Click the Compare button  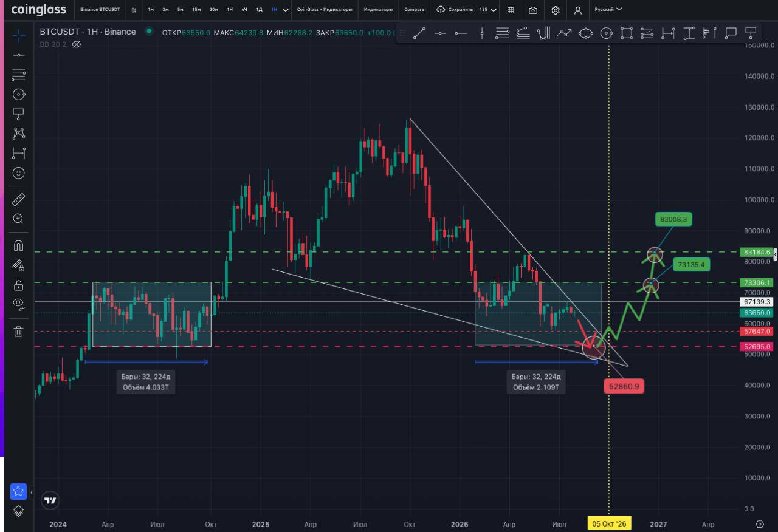415,10
